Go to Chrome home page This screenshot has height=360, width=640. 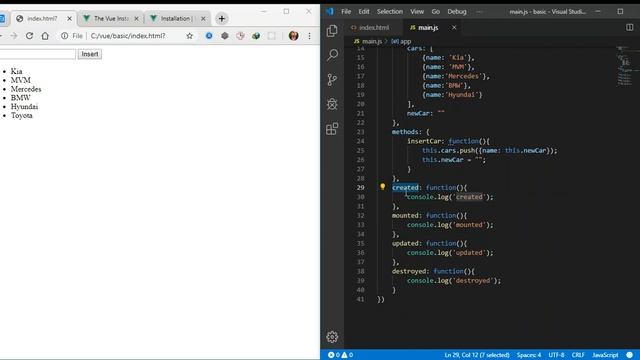(45, 36)
